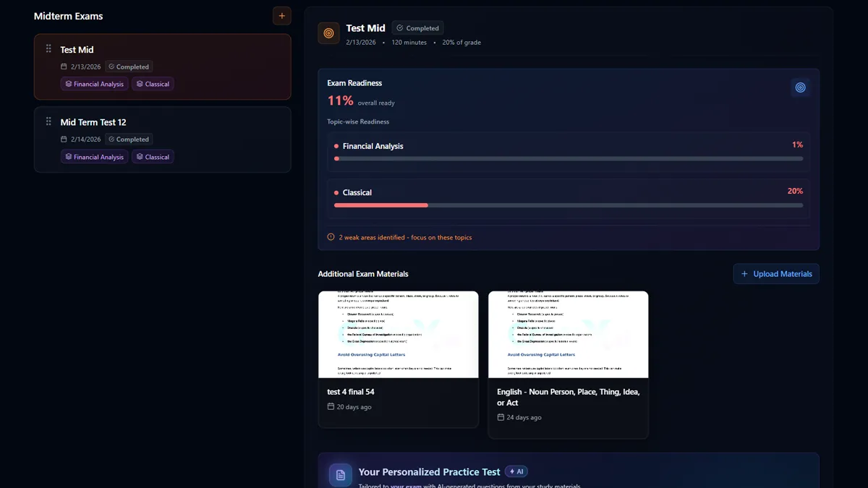Select the Test Mid exam in the list
The width and height of the screenshot is (868, 488).
pyautogui.click(x=163, y=67)
